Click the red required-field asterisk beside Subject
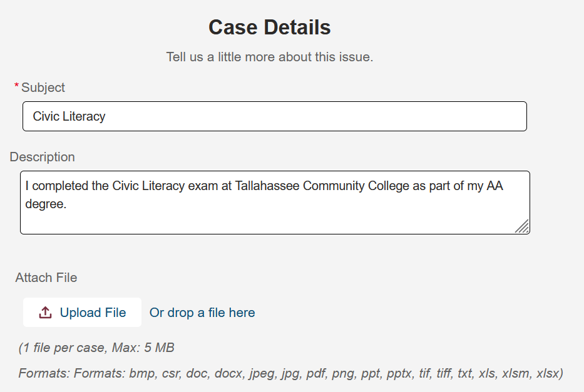Viewport: 584px width, 392px height. (15, 85)
